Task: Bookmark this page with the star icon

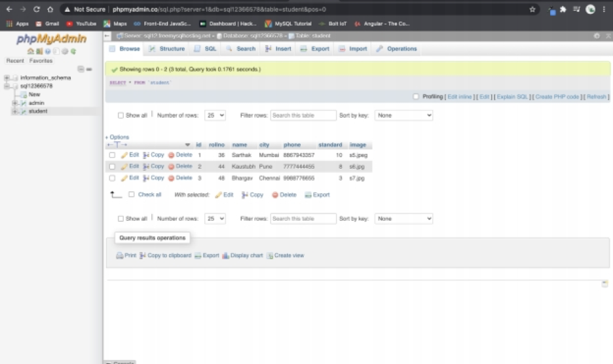Action: 532,9
